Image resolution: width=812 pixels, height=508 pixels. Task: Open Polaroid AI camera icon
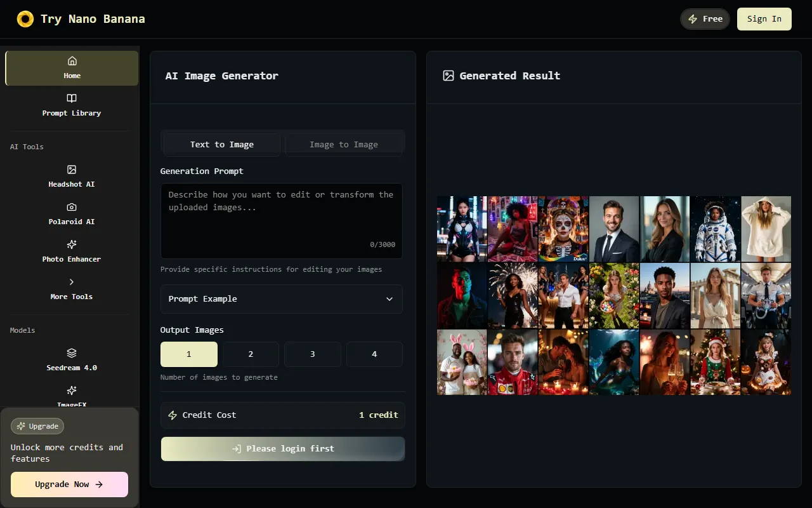(x=72, y=207)
